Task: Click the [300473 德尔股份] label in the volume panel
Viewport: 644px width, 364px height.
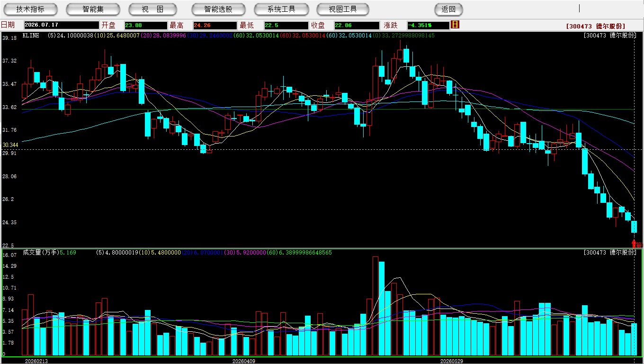Action: tap(610, 253)
